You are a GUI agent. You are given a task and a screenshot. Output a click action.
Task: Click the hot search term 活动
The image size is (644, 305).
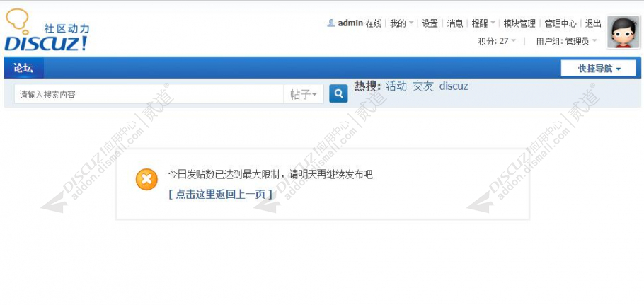pos(396,86)
